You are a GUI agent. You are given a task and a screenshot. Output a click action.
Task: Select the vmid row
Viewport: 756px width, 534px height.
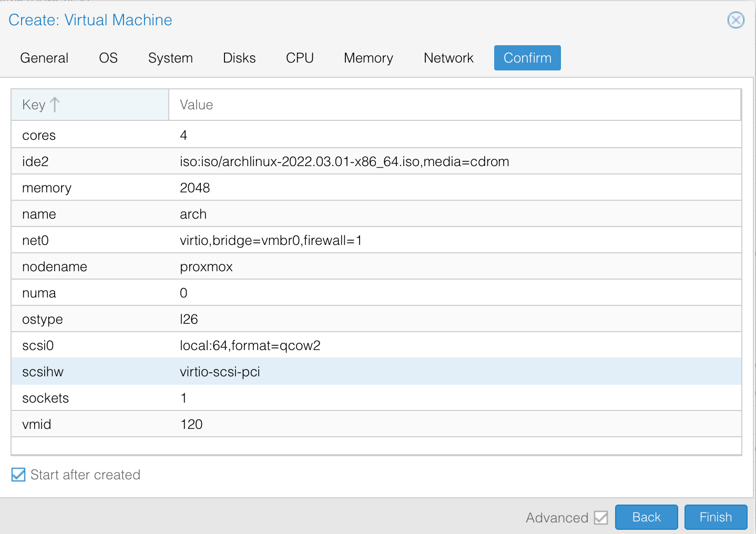click(376, 424)
